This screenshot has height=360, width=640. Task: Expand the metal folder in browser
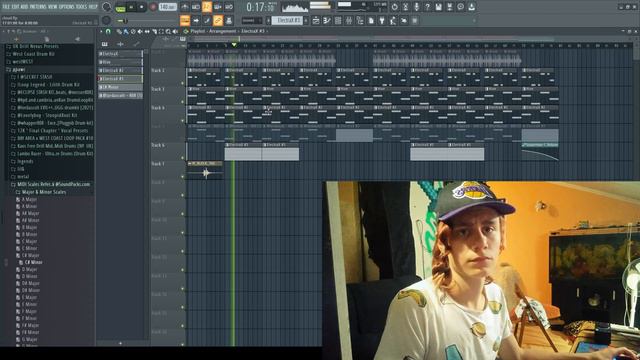click(22, 177)
